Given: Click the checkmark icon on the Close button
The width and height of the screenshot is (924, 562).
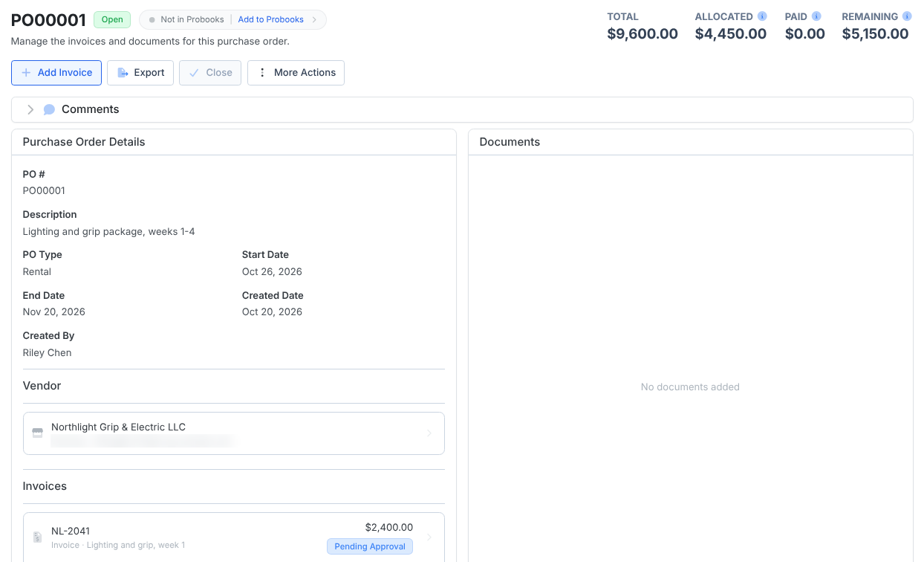Looking at the screenshot, I should click(x=194, y=73).
